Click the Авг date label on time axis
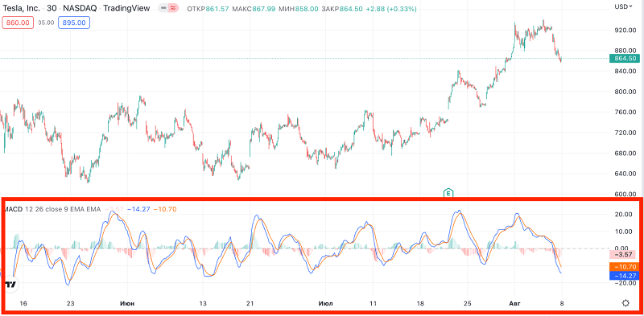644x316 pixels. click(x=514, y=304)
